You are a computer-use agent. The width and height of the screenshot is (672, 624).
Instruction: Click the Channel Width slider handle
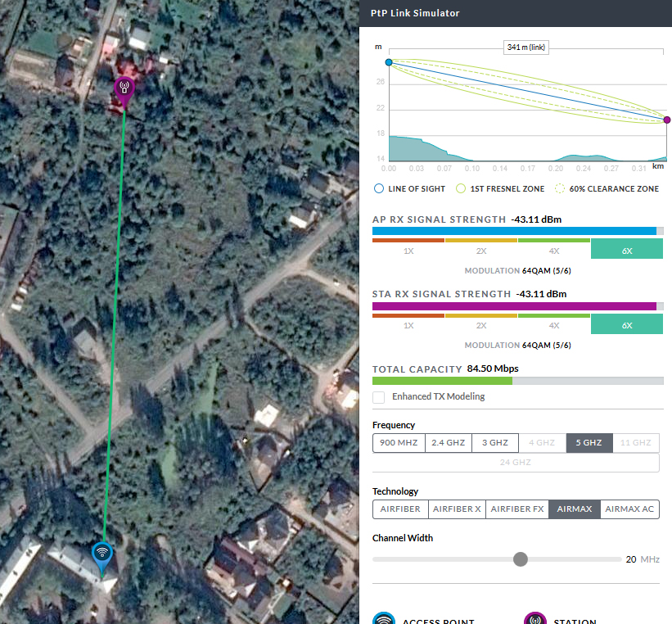pos(521,559)
